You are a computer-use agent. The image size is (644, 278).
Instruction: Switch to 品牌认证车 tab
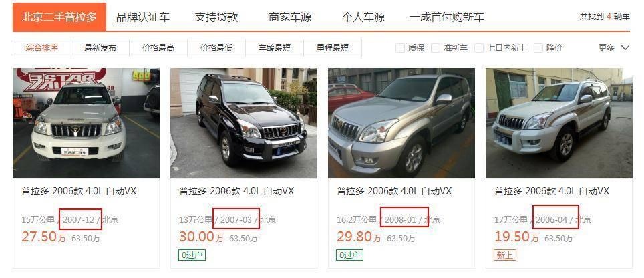(142, 17)
